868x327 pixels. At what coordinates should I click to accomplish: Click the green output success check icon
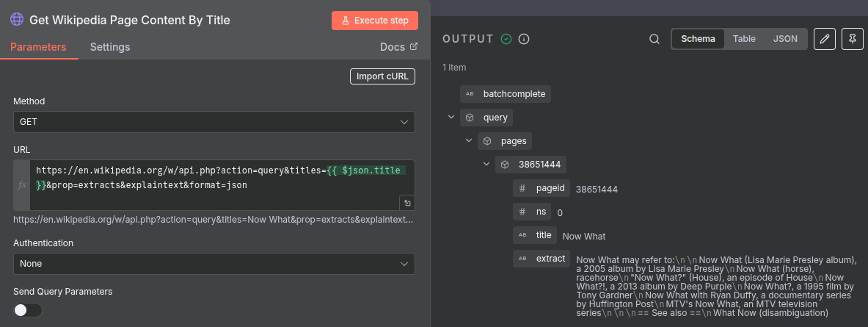506,39
